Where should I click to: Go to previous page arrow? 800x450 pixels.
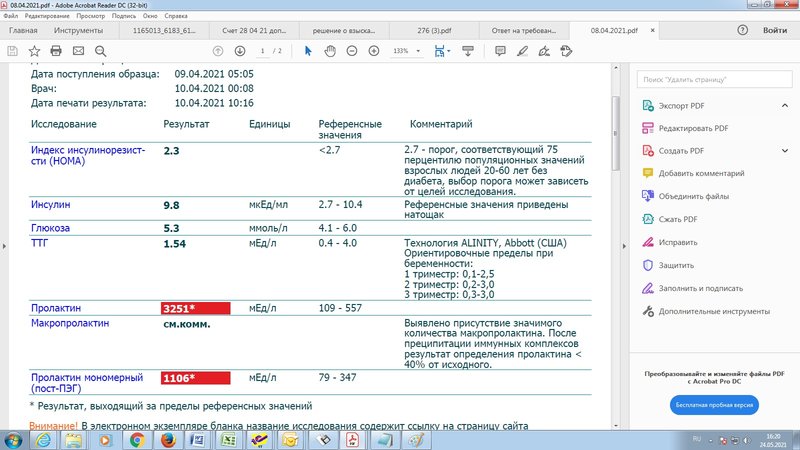pyautogui.click(x=218, y=51)
